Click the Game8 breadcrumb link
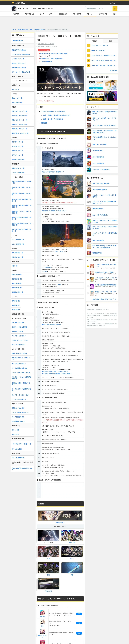Viewport: 129px width, 644px height. [x=14, y=30]
